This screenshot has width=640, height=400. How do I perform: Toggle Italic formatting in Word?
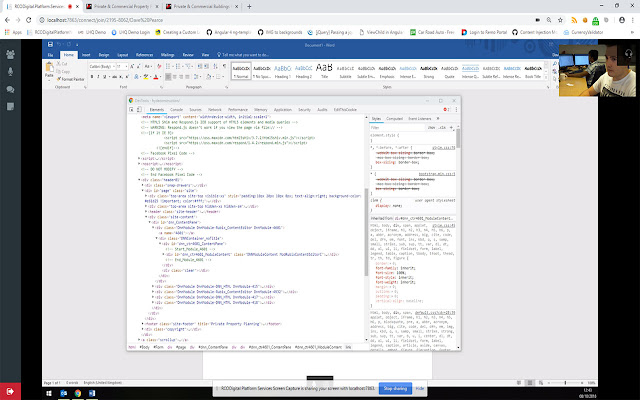click(98, 77)
